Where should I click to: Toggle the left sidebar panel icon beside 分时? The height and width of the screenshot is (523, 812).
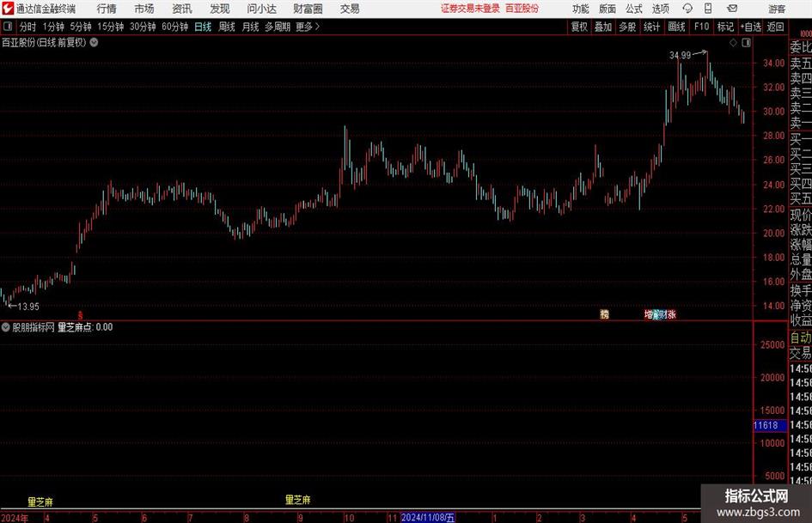(x=8, y=27)
